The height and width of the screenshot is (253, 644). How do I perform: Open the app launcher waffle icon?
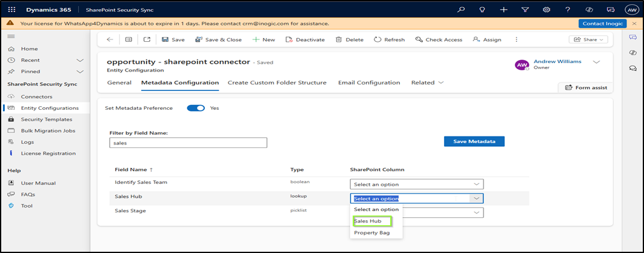coord(11,10)
